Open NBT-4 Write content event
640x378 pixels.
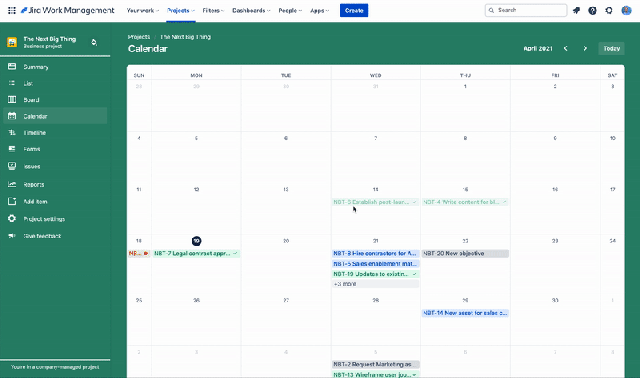click(x=465, y=202)
